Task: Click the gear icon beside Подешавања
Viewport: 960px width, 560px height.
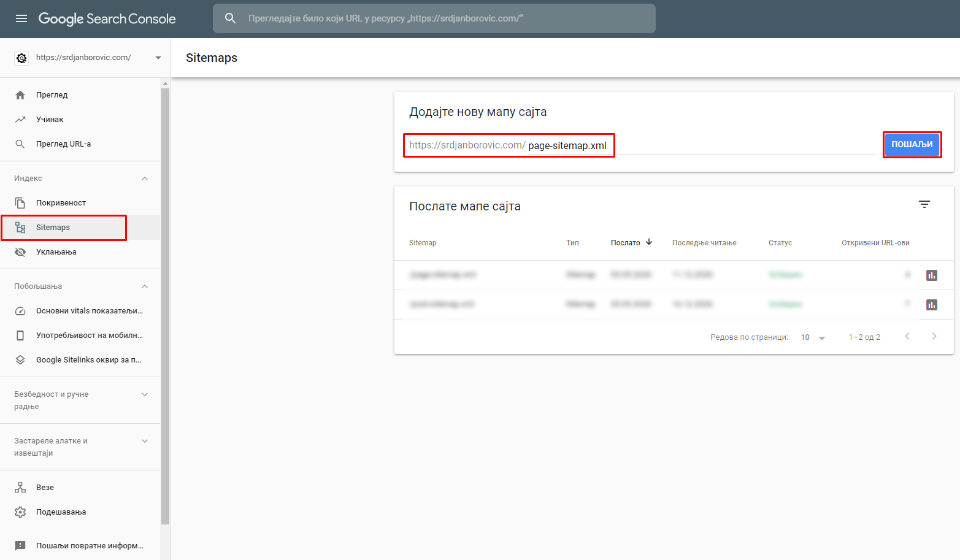Action: pos(20,512)
